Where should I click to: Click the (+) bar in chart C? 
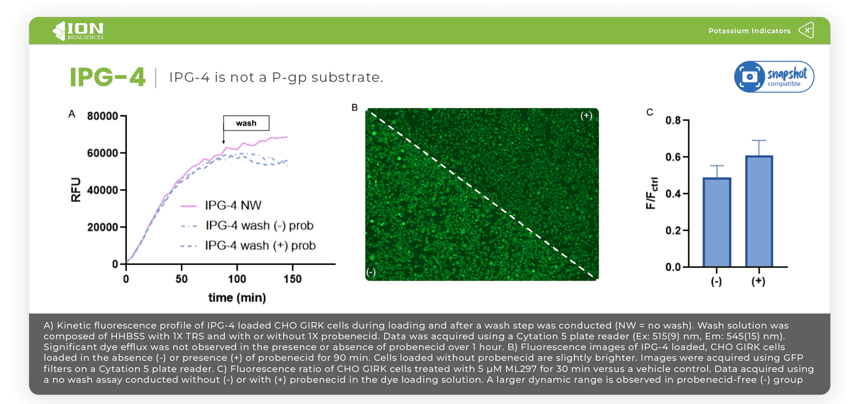tap(758, 211)
